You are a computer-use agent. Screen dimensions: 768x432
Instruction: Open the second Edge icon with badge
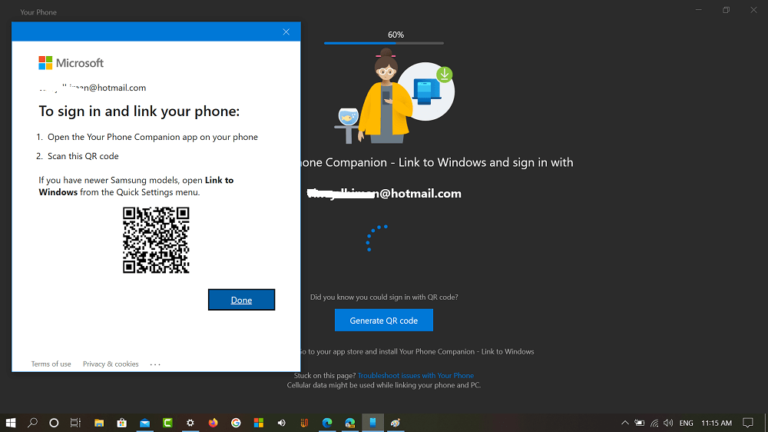[x=350, y=423]
